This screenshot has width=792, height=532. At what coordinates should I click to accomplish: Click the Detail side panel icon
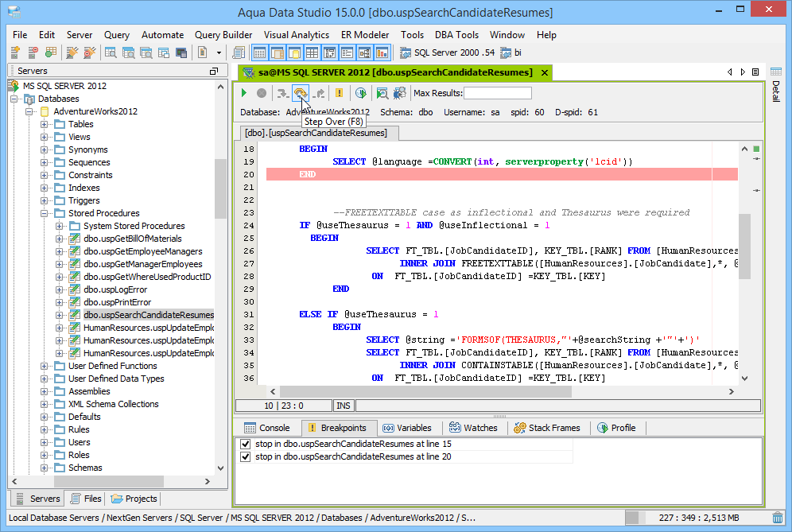[x=776, y=72]
